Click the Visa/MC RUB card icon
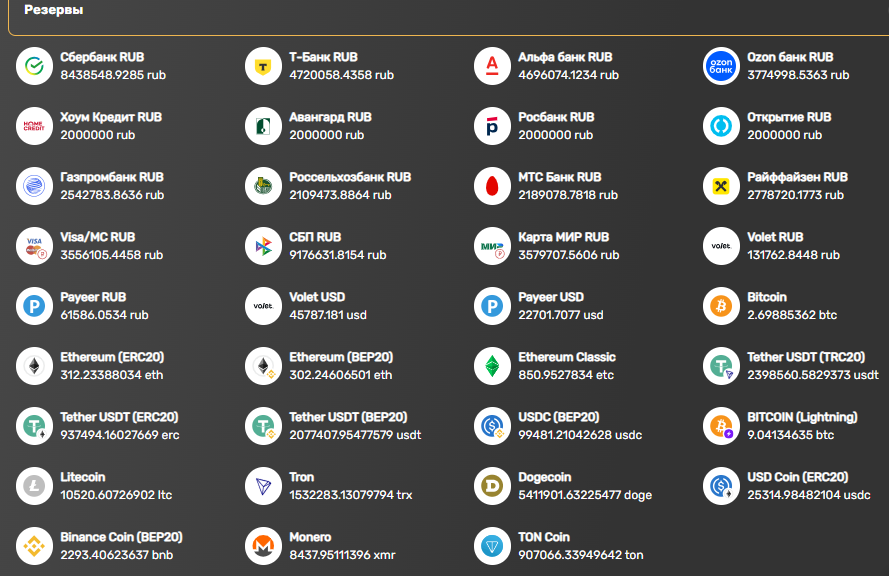 [x=35, y=247]
